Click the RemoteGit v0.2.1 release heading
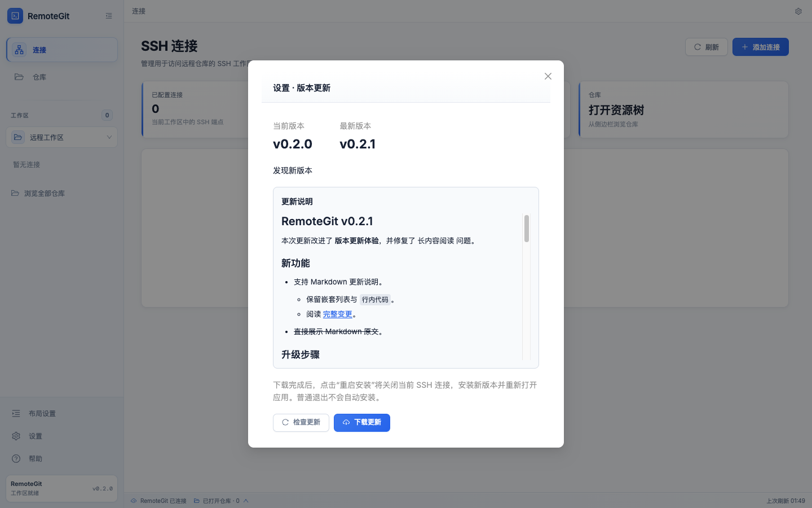The height and width of the screenshot is (508, 812). pos(327,221)
